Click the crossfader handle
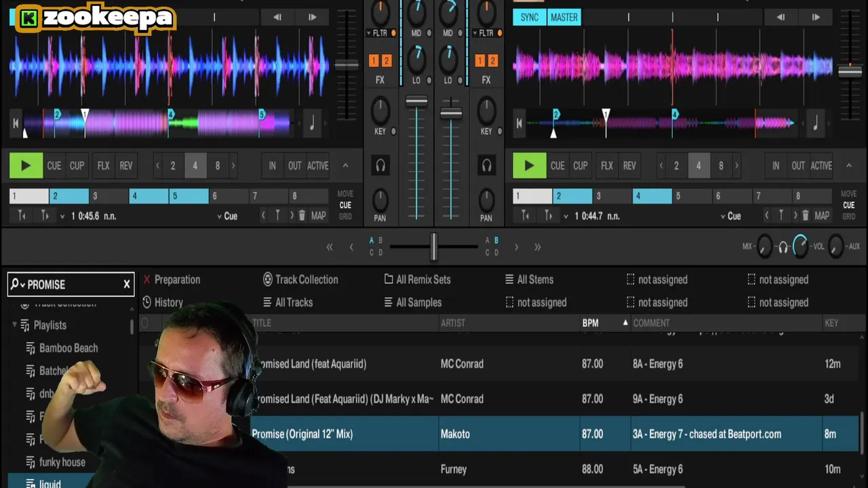Image resolution: width=868 pixels, height=488 pixels. pyautogui.click(x=433, y=247)
